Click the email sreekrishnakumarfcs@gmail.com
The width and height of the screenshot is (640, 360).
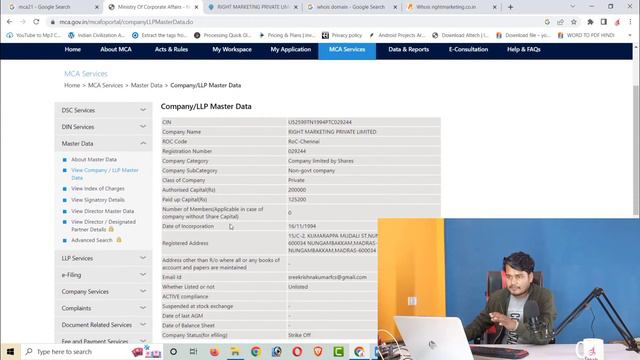coord(327,277)
